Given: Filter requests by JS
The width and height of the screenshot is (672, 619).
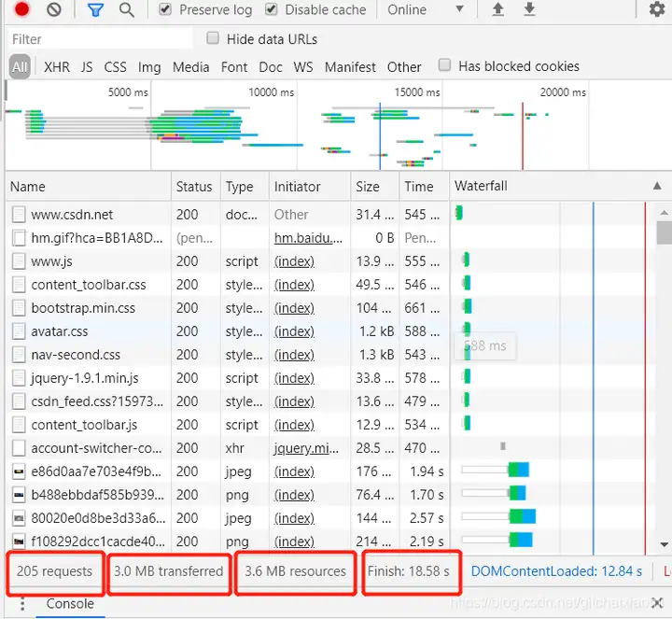Looking at the screenshot, I should click(x=87, y=67).
